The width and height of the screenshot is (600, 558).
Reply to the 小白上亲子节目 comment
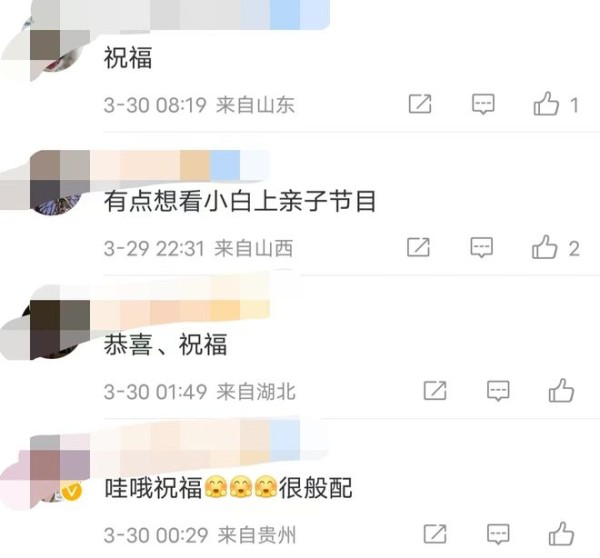[x=481, y=247]
